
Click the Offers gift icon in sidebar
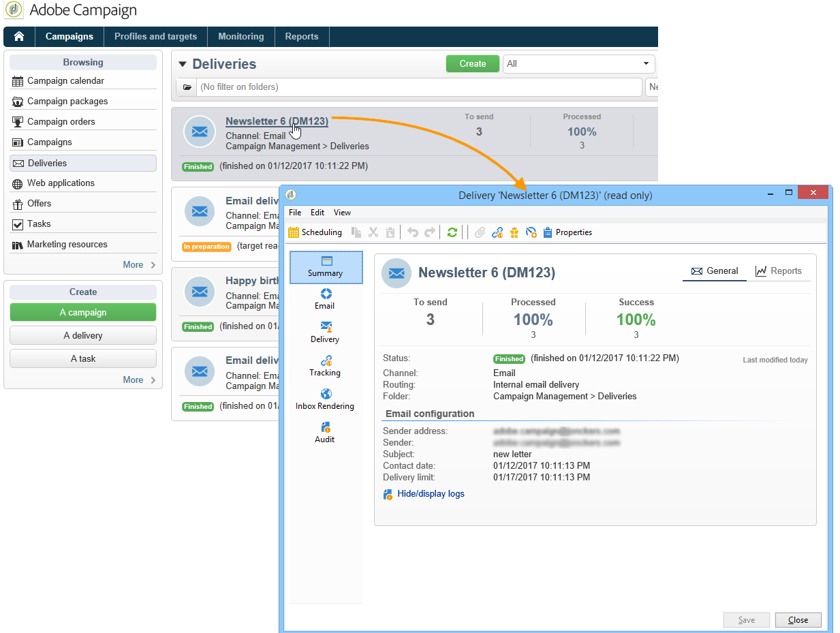18,204
